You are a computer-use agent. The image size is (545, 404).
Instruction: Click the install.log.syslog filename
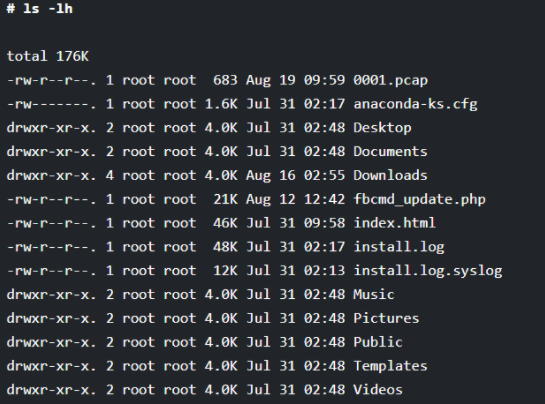428,271
